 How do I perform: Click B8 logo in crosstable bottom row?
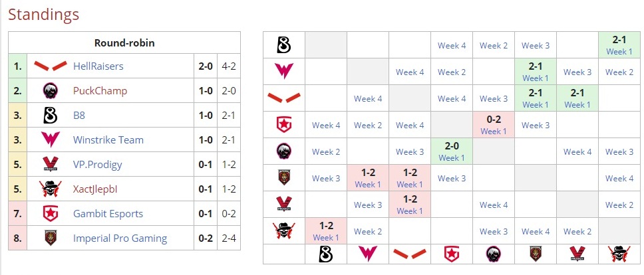pyautogui.click(x=326, y=254)
